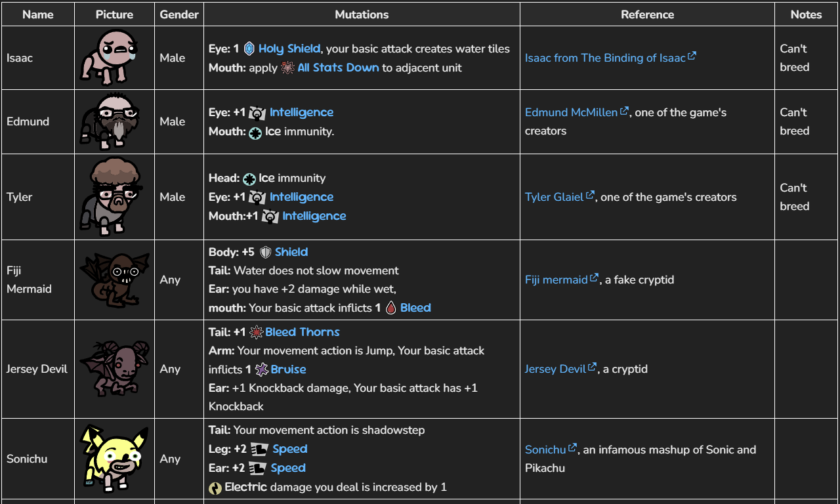Open Isaac from The Binding of Isaac reference

[x=605, y=58]
